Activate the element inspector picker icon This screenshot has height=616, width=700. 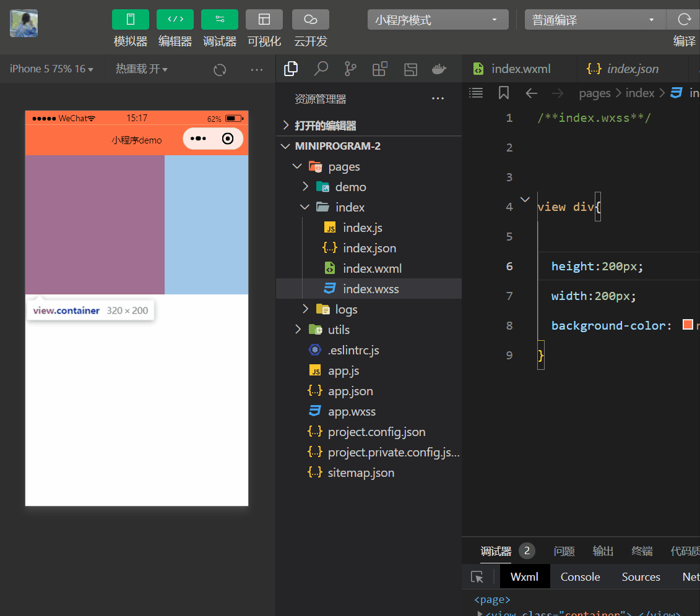[477, 577]
